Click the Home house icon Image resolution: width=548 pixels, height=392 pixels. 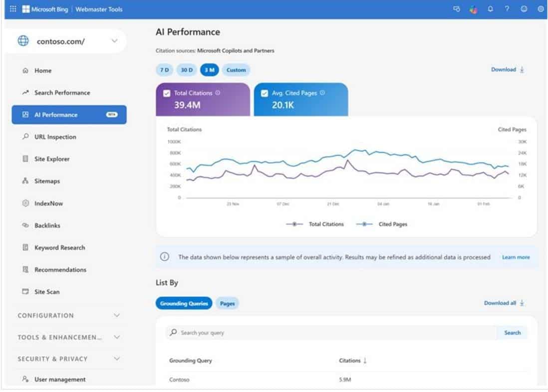point(25,71)
